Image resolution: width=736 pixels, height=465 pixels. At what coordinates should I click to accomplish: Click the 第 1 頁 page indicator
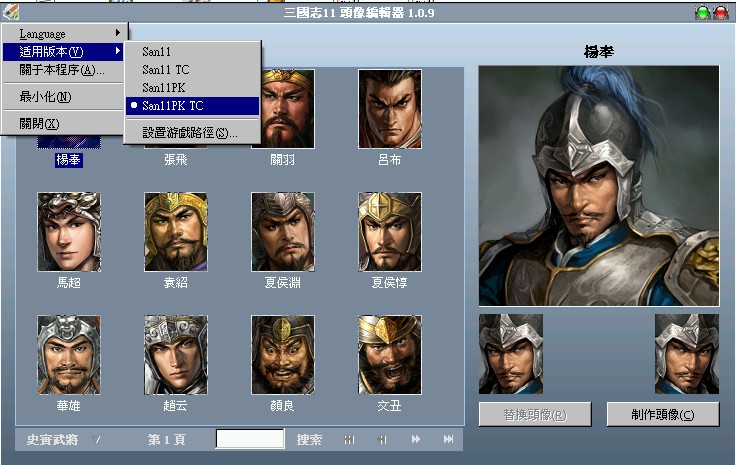click(x=166, y=440)
